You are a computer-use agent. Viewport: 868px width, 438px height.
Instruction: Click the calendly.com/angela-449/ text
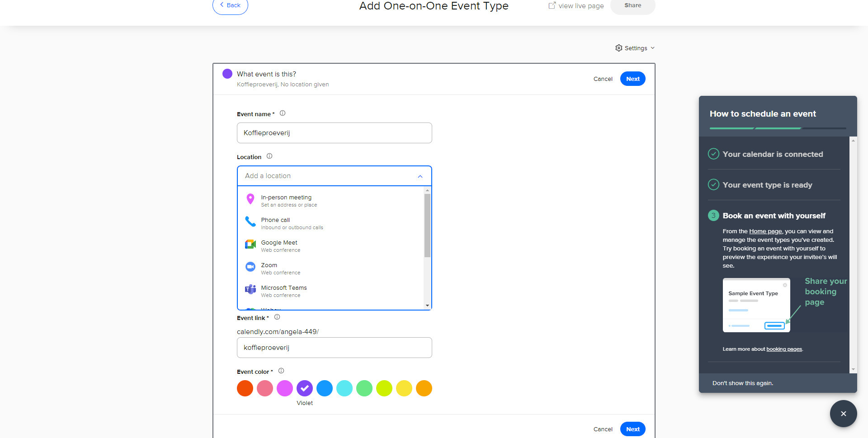(278, 332)
